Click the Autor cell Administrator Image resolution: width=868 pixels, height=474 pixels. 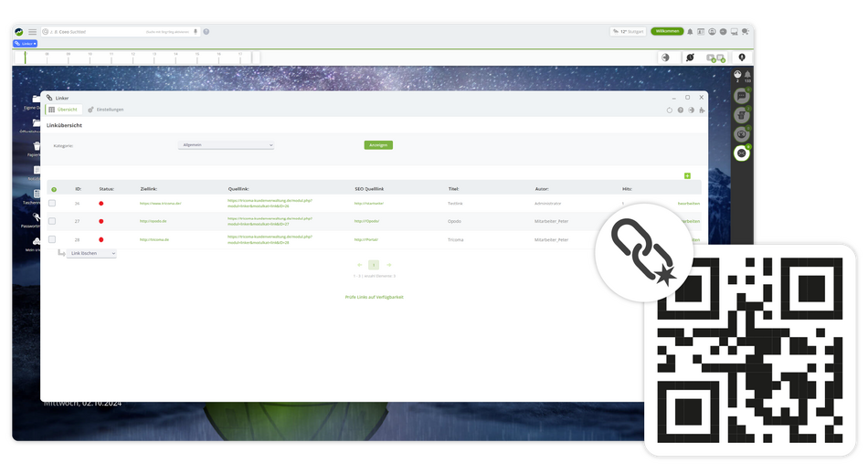(x=547, y=204)
